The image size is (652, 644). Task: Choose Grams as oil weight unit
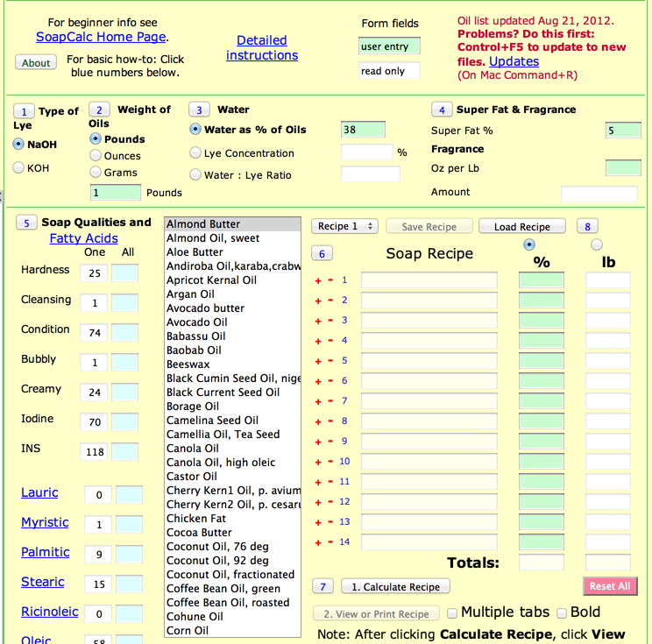(x=96, y=172)
